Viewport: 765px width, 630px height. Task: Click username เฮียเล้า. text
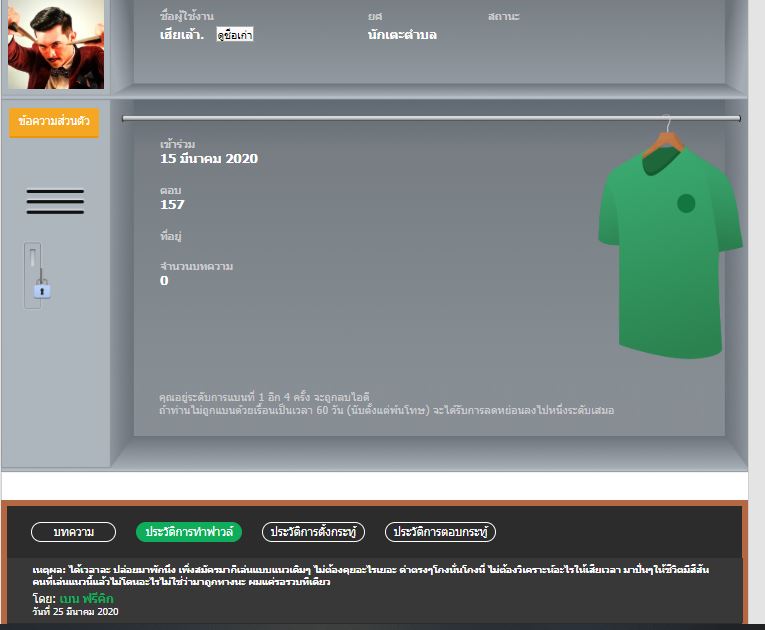click(x=182, y=35)
